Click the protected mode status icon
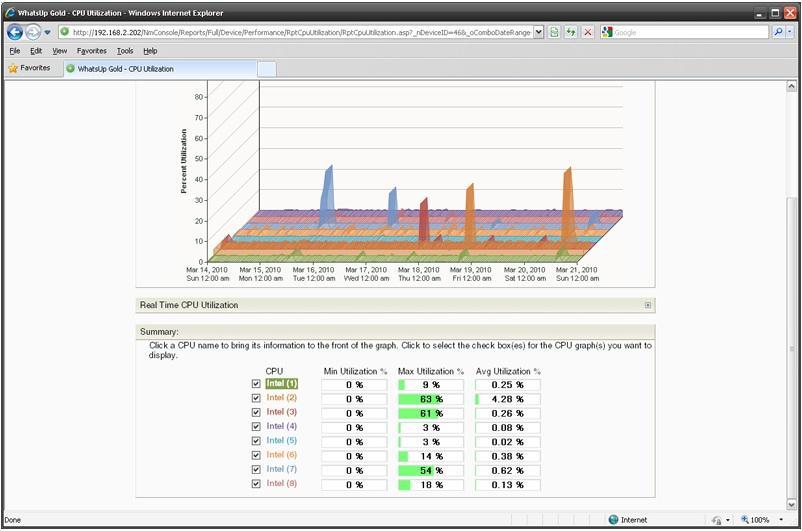802x531 pixels. tap(717, 520)
